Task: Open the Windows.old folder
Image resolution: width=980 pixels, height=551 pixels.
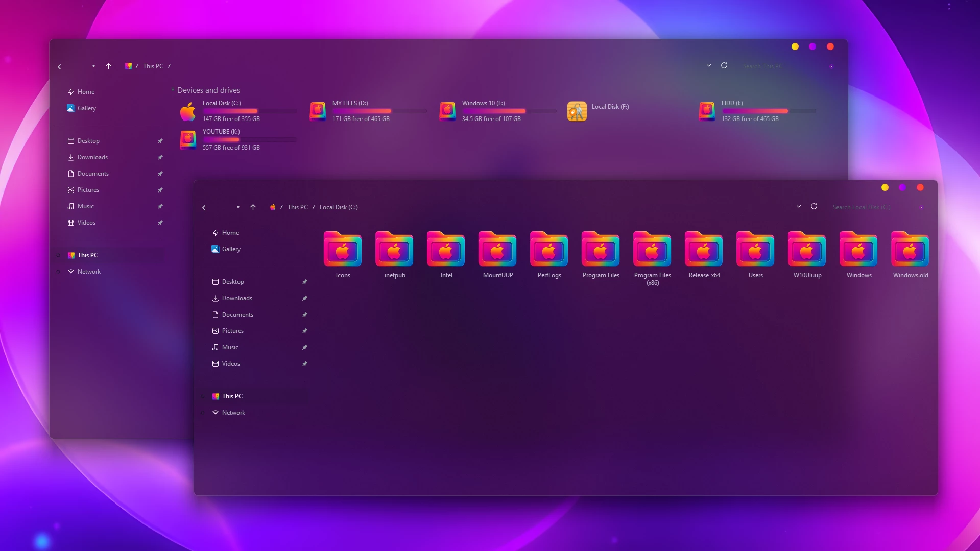Action: pyautogui.click(x=910, y=255)
